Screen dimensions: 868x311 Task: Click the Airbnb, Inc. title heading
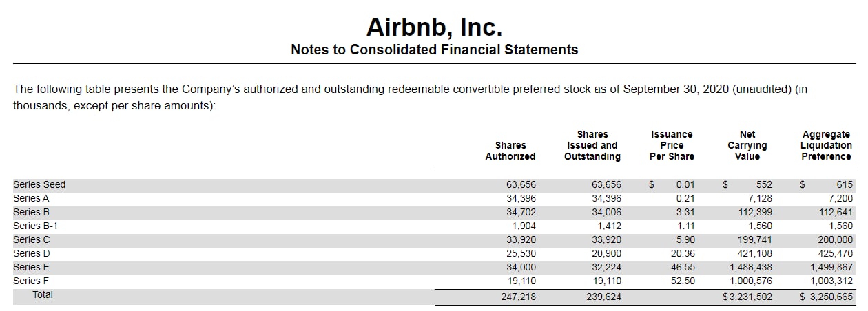[434, 27]
